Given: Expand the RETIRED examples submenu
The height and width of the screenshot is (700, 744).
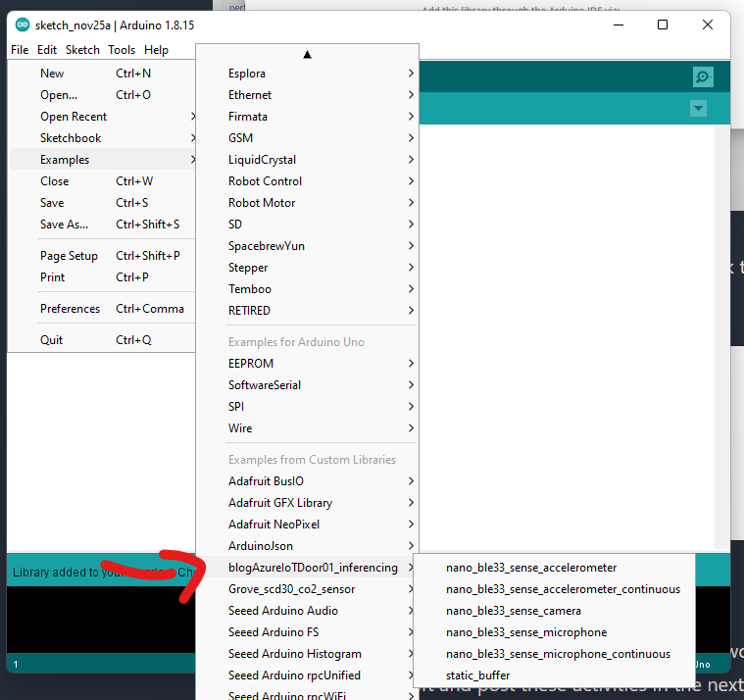Looking at the screenshot, I should coord(308,311).
